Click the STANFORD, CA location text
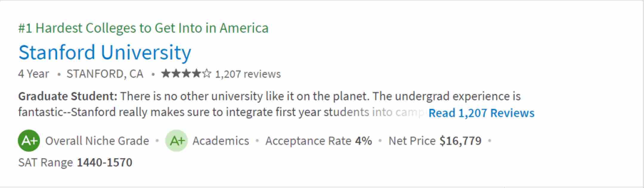644x188 pixels. 105,74
